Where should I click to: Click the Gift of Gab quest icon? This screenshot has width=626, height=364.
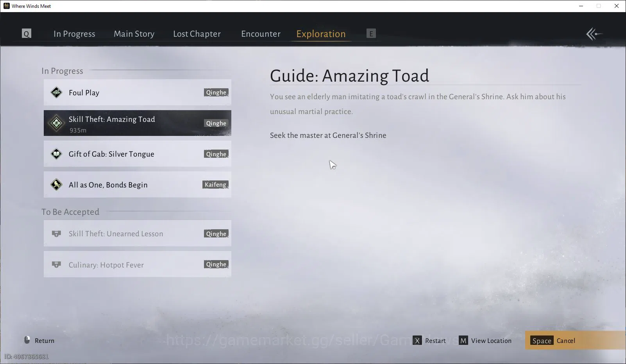[x=56, y=154]
